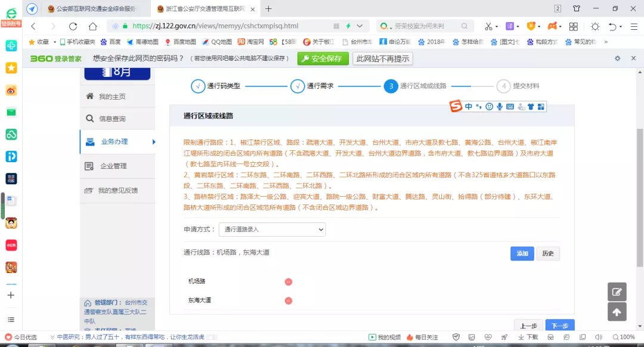644x347 pixels.
Task: Open the 申请方式 dropdown
Action: (x=272, y=229)
